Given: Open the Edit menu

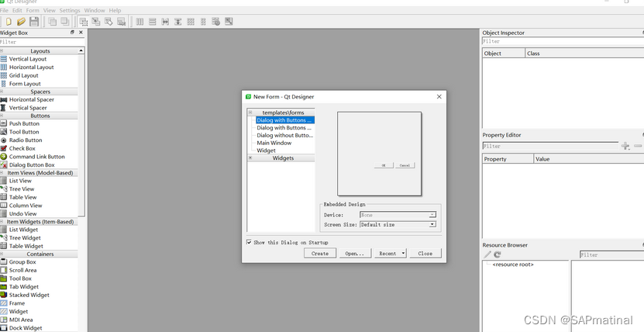Looking at the screenshot, I should tap(17, 10).
